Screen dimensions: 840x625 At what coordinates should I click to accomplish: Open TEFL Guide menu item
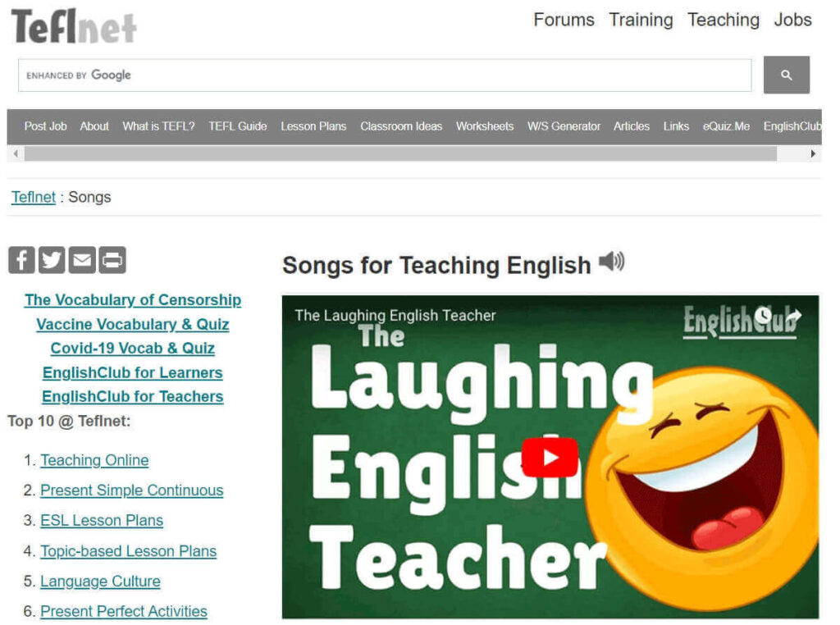(x=238, y=126)
